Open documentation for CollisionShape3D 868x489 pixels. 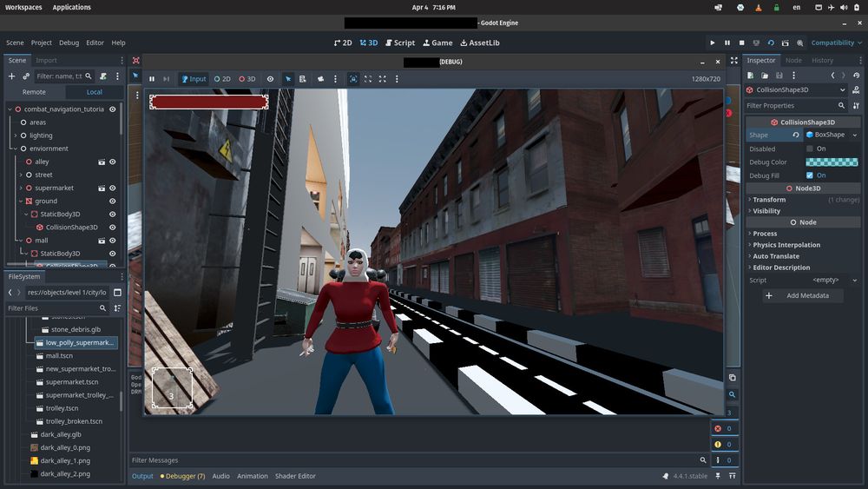[x=857, y=89]
